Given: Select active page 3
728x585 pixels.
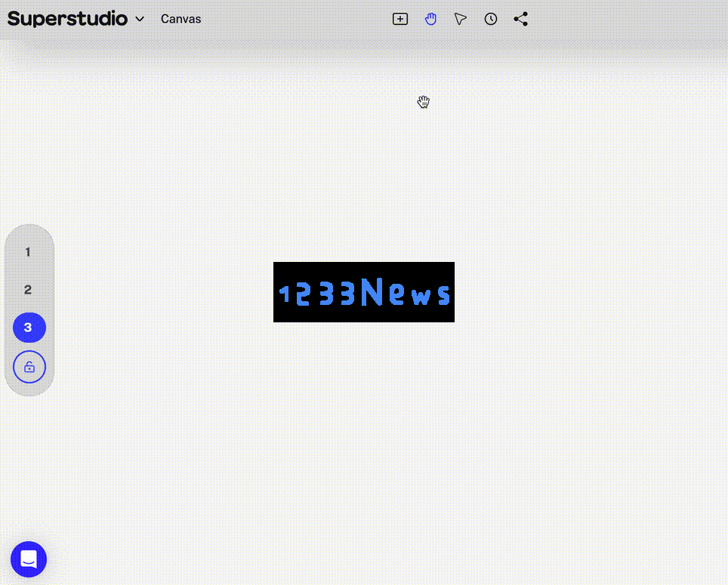Looking at the screenshot, I should [29, 328].
